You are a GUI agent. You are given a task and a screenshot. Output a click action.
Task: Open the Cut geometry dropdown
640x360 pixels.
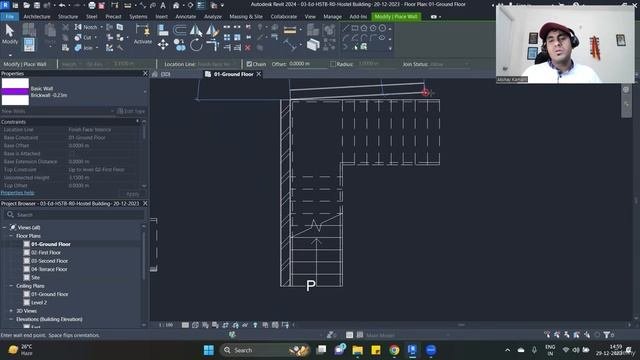96,38
